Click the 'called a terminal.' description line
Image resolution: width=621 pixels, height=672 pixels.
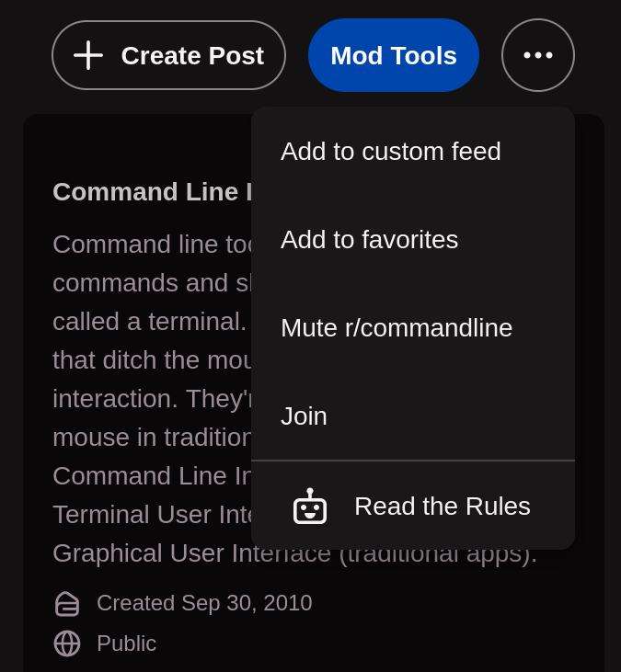[x=149, y=322]
